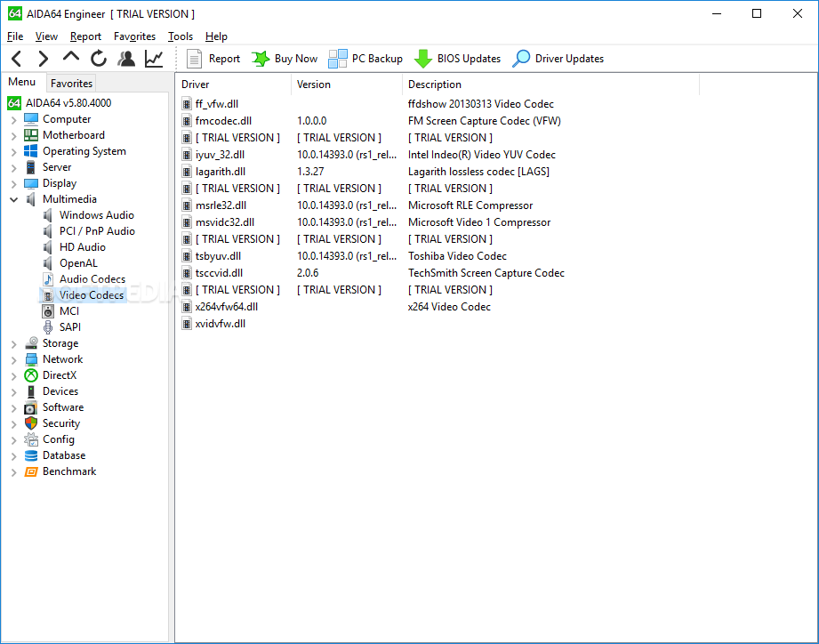
Task: Select the Database stack icon
Action: pyautogui.click(x=31, y=455)
